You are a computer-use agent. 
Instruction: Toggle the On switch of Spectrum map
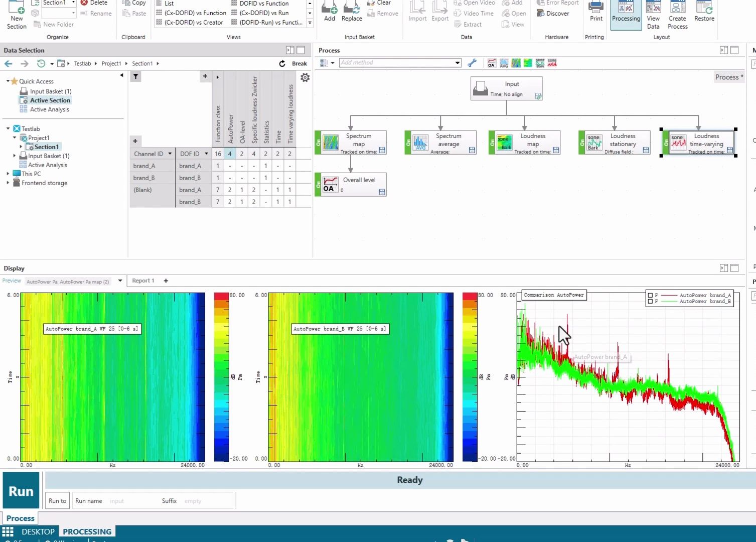coord(318,143)
